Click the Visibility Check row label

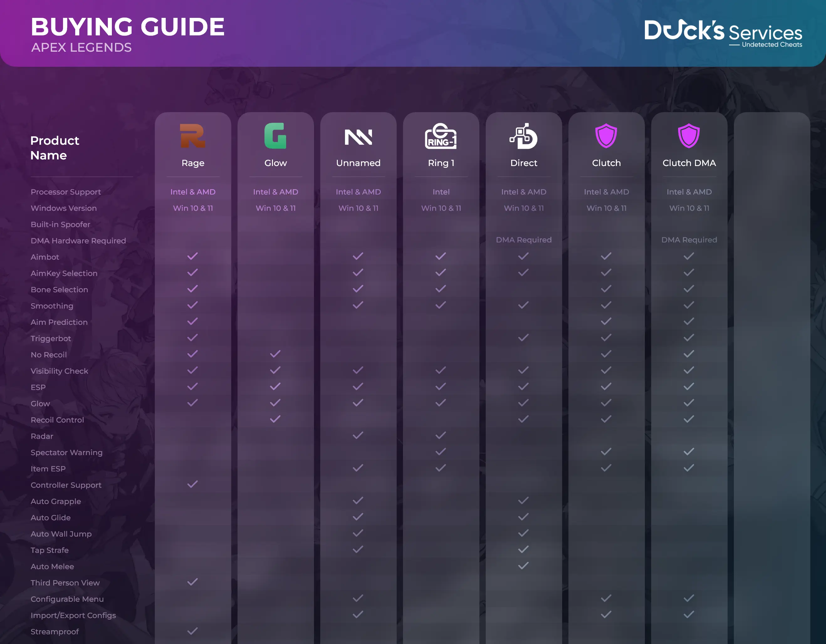point(59,371)
